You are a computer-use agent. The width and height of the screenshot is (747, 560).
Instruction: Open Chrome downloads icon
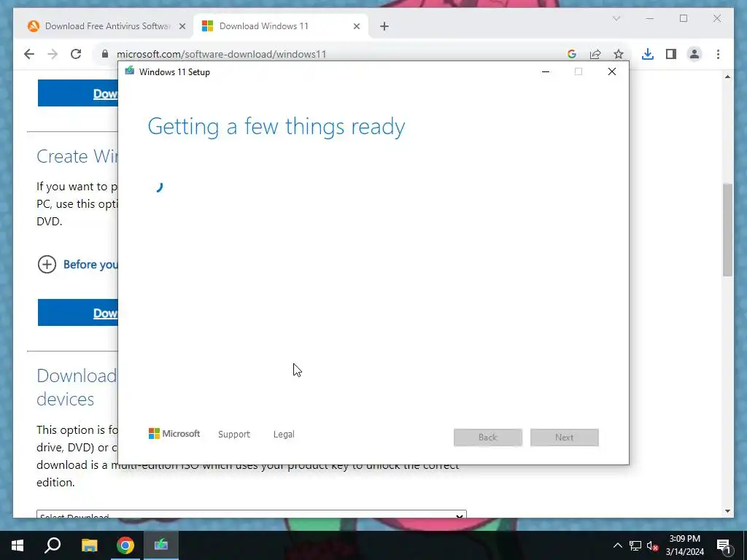coord(648,54)
